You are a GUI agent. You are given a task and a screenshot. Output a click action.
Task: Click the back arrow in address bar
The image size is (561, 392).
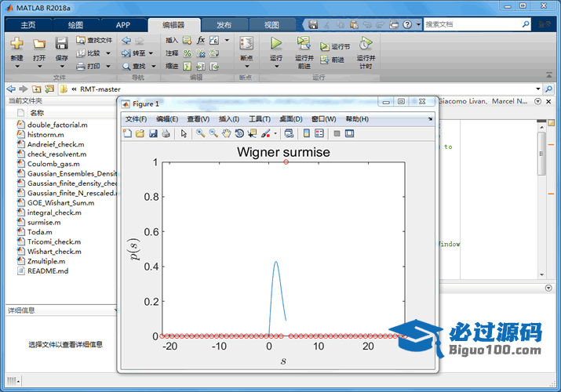(x=11, y=89)
